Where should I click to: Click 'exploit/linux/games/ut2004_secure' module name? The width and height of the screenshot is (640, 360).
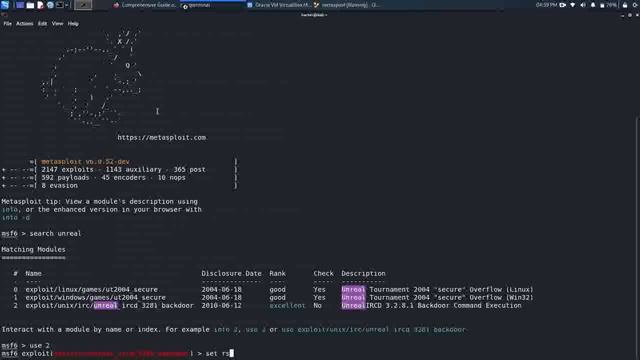tap(91, 289)
